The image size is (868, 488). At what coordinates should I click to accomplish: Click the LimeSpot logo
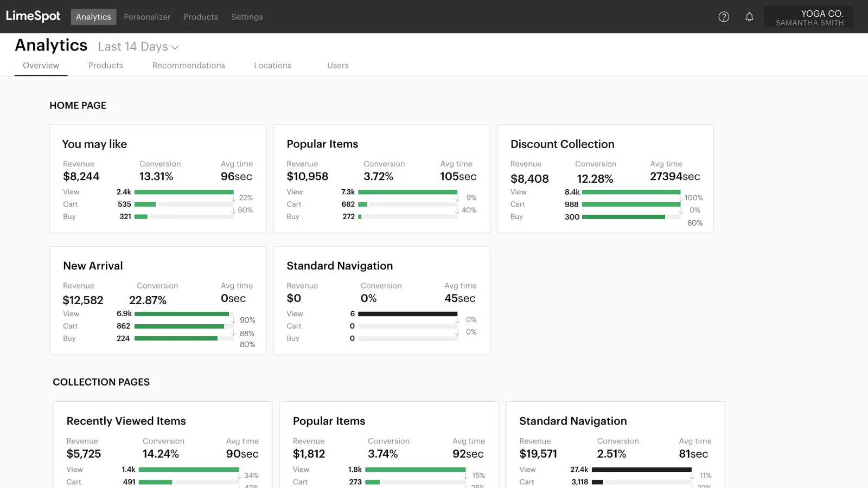click(33, 16)
